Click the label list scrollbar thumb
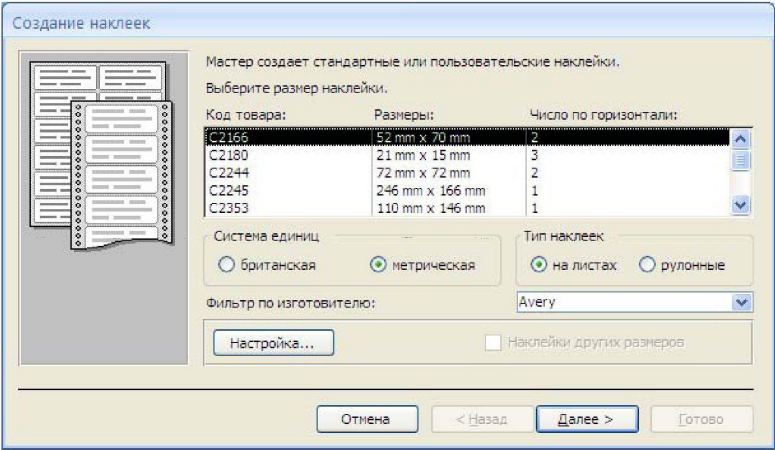The image size is (775, 450). 740,160
